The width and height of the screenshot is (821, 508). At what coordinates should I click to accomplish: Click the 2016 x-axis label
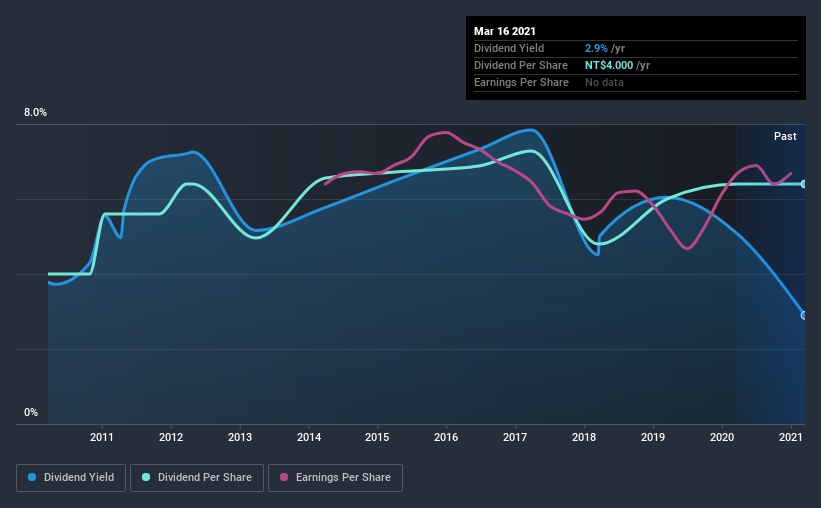446,437
